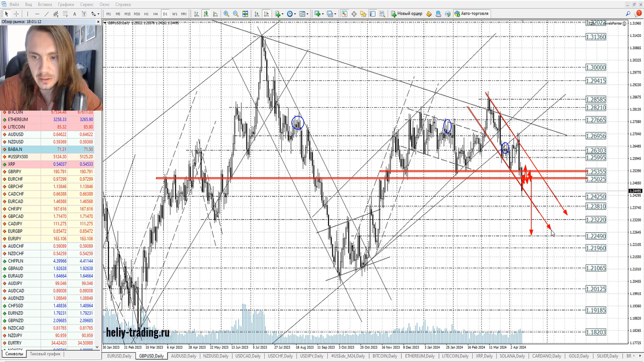Open the Вид menu
644x362 pixels.
(x=28, y=4)
